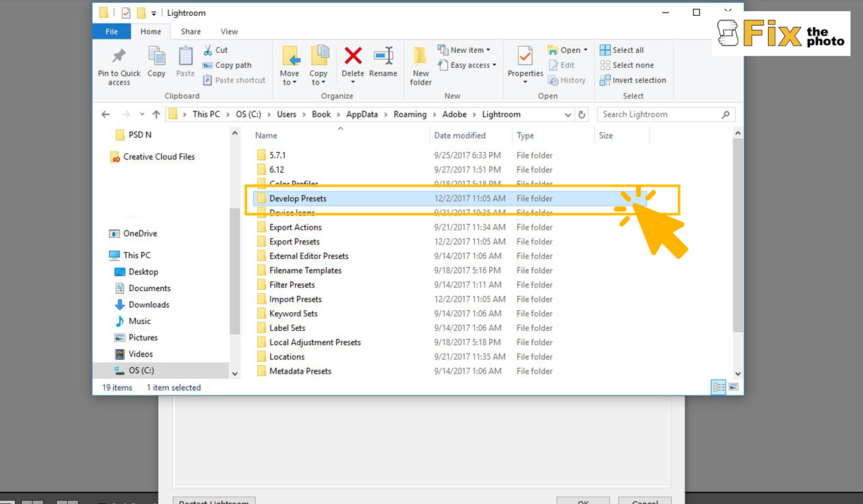The image size is (863, 504).
Task: Click Paste shortcut in Clipboard group
Action: tap(233, 80)
